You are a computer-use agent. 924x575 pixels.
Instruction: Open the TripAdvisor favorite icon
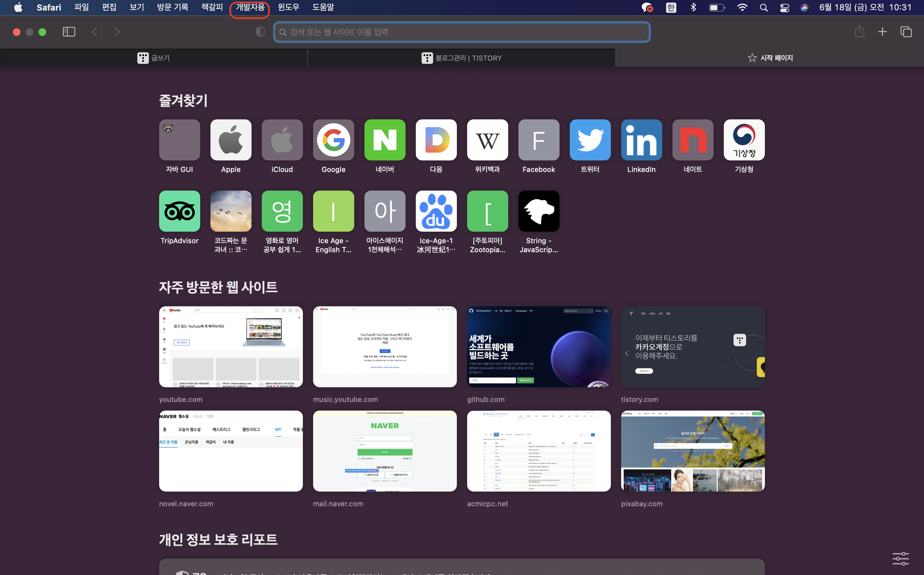point(179,211)
